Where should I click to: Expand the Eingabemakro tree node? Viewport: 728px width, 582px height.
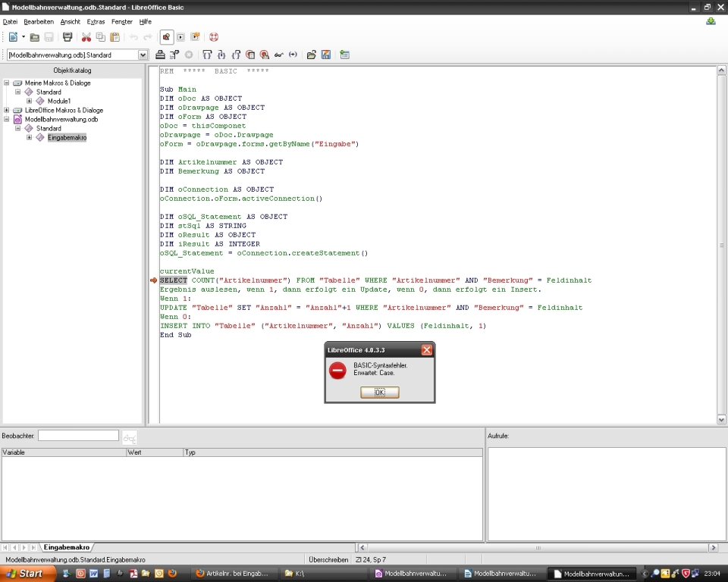click(x=30, y=137)
